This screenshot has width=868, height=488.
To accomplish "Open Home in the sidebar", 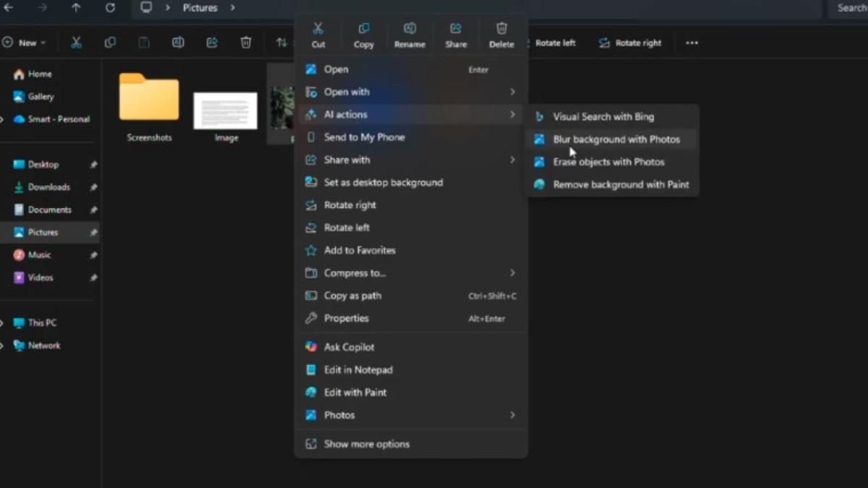I will [32, 74].
